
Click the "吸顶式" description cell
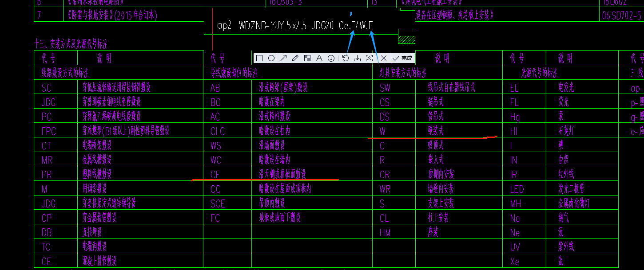[x=436, y=145]
